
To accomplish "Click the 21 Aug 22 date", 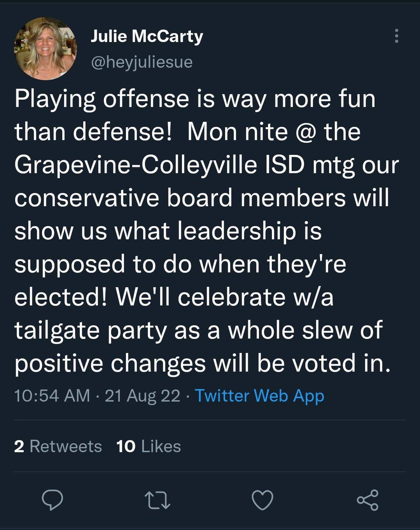I will point(143,395).
